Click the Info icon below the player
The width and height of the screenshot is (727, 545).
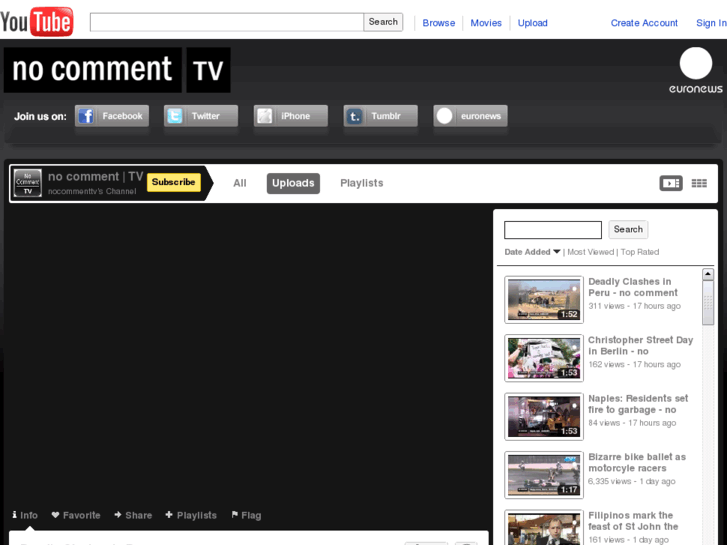point(15,515)
